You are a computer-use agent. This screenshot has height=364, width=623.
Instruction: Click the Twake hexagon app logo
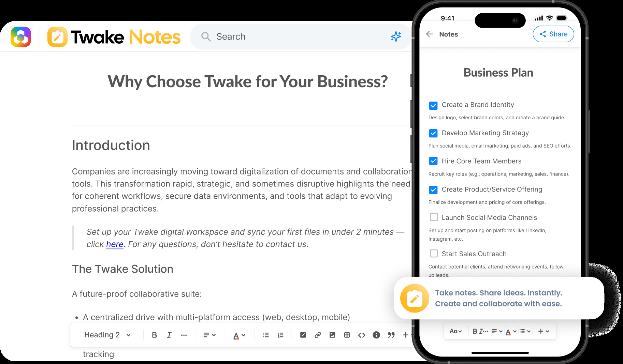[21, 37]
